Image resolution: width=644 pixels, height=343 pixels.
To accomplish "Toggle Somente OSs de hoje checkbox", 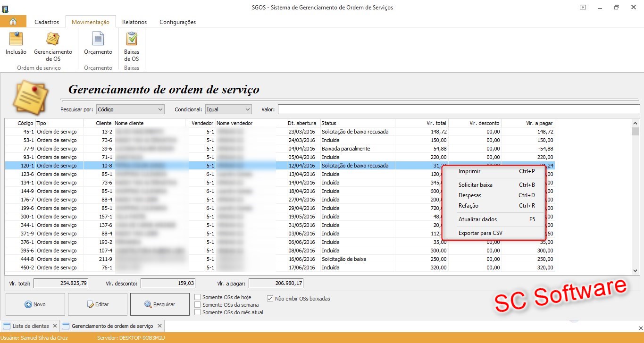I will click(x=198, y=297).
